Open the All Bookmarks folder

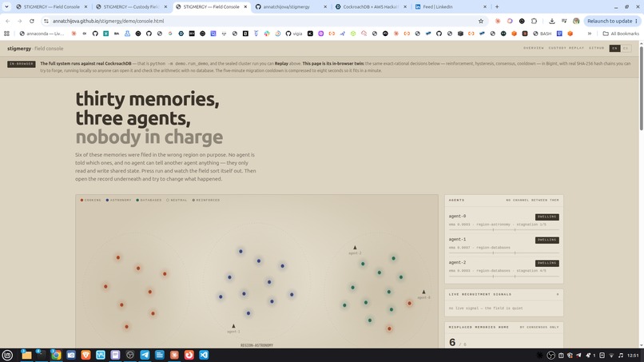click(x=621, y=34)
